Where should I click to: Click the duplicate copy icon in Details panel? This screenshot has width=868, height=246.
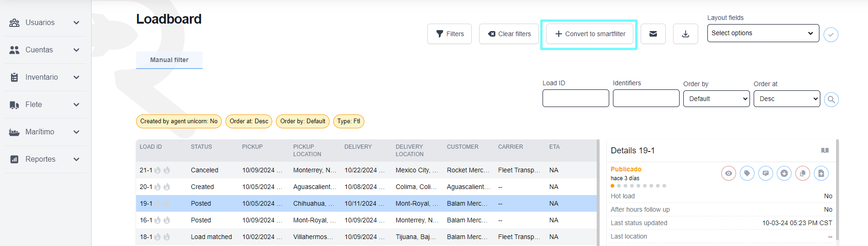click(803, 173)
